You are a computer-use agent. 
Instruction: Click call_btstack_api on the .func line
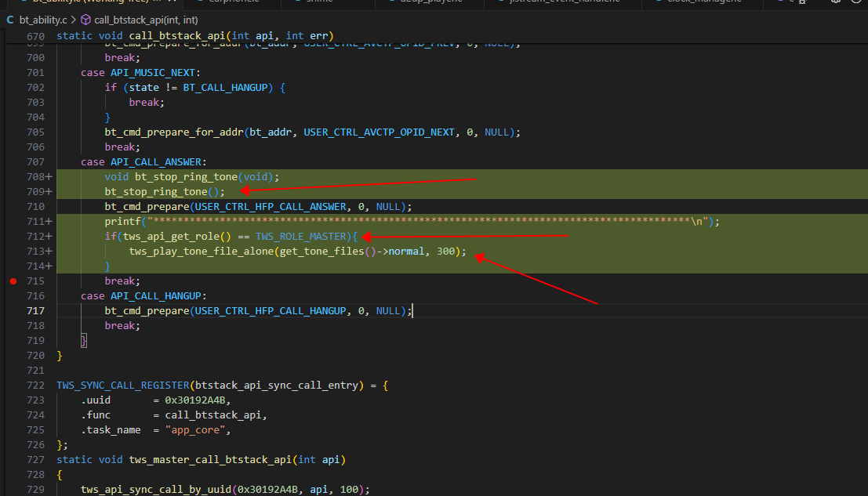point(213,415)
